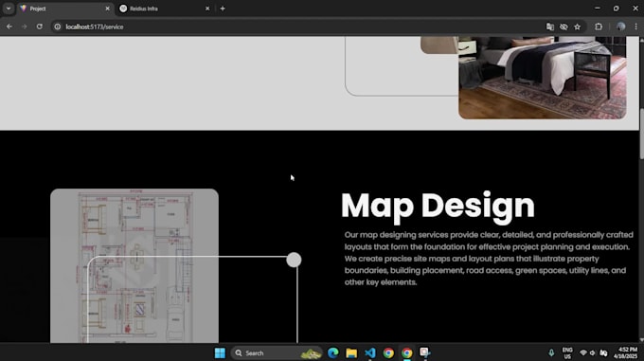
Task: Click the round handle on the white line
Action: click(x=294, y=260)
